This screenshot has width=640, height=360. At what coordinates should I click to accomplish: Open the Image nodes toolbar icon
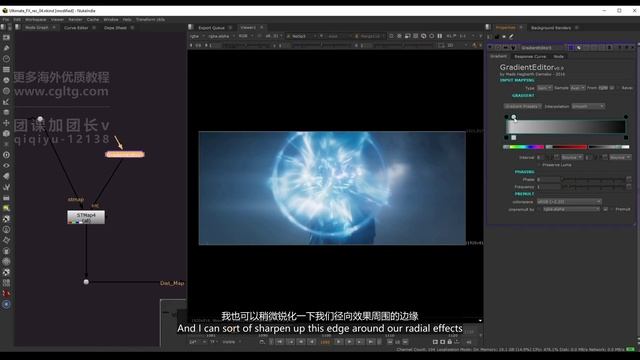(6, 38)
